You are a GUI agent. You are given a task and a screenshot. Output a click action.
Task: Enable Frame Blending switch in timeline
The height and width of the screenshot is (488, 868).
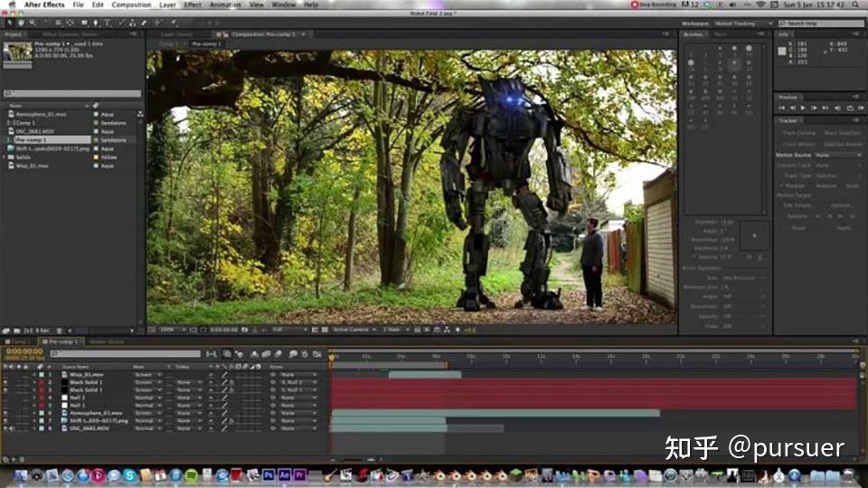(x=266, y=353)
